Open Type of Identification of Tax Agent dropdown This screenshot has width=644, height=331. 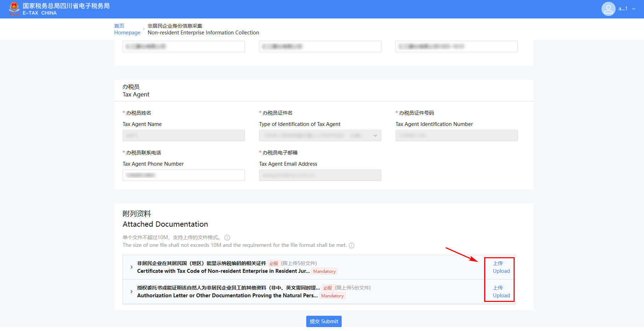click(320, 136)
